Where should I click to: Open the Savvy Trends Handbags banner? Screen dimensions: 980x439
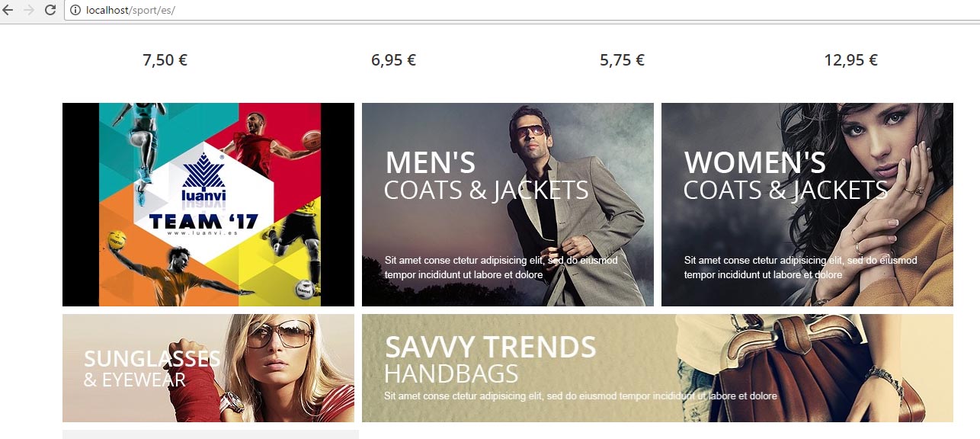(x=658, y=368)
